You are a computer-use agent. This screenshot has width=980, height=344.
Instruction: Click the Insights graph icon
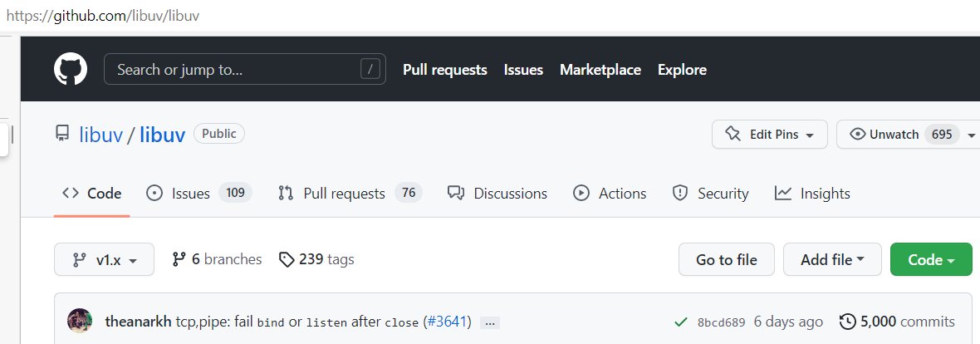(x=783, y=194)
